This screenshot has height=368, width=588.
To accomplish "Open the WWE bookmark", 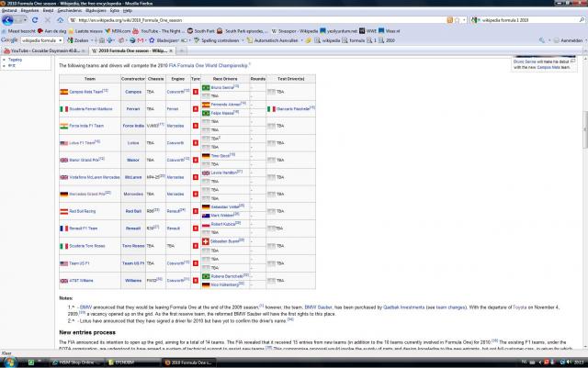I will coord(367,31).
